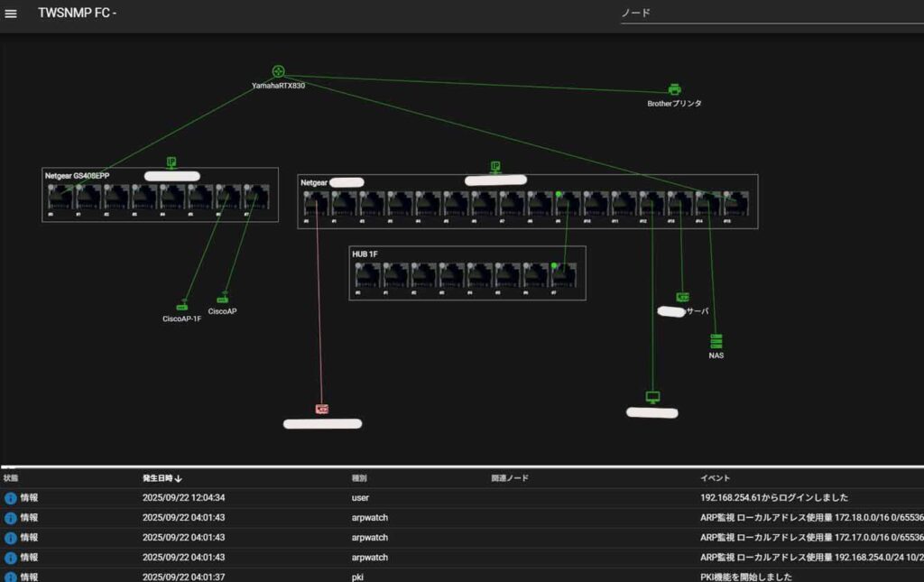The height and width of the screenshot is (582, 924).
Task: Click the イベント column header
Action: (x=715, y=477)
